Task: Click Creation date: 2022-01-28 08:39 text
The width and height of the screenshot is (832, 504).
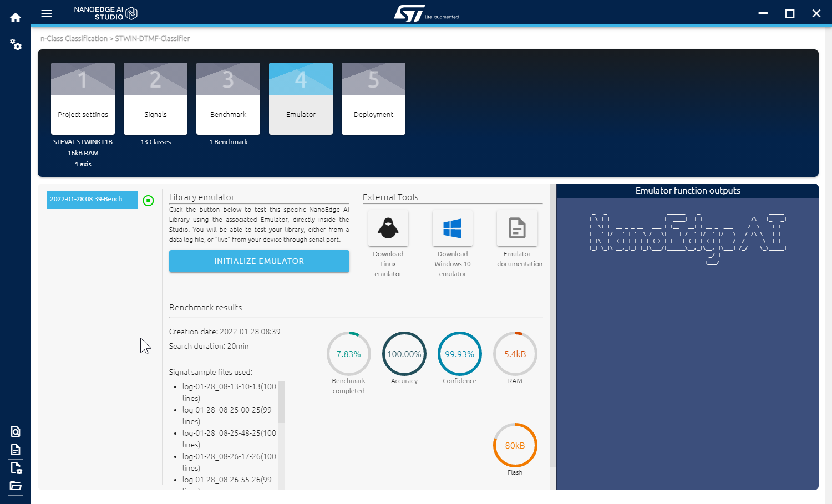Action: click(225, 332)
